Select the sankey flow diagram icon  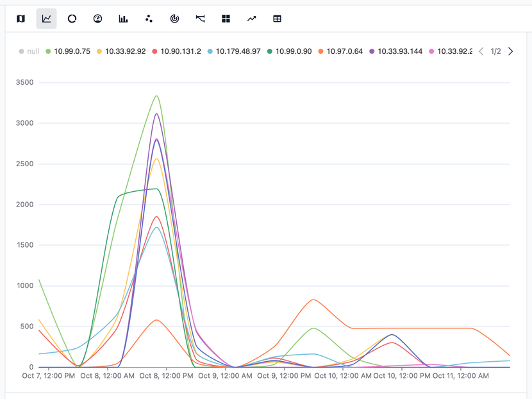pos(200,19)
